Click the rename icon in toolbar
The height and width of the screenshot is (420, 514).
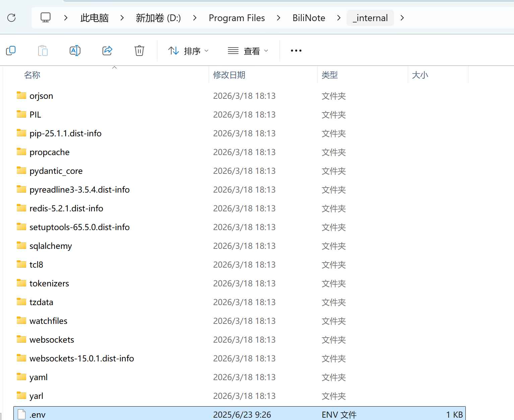pos(75,51)
